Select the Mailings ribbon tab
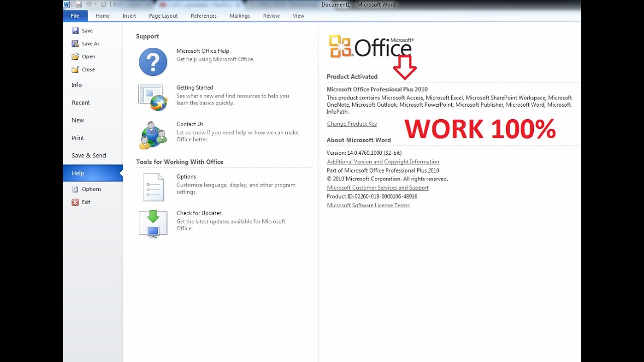The height and width of the screenshot is (362, 644). tap(240, 16)
